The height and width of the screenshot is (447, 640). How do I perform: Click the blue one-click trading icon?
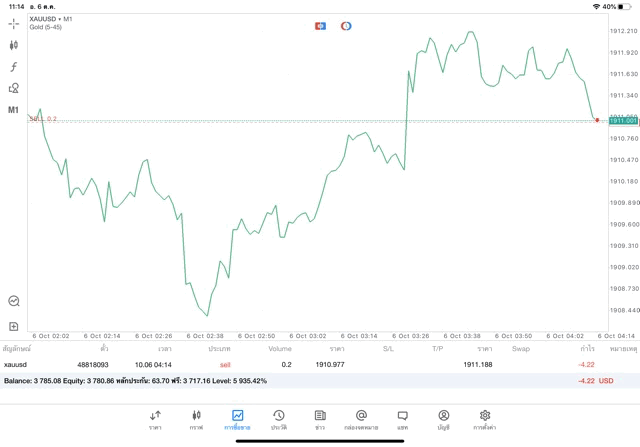pos(320,25)
